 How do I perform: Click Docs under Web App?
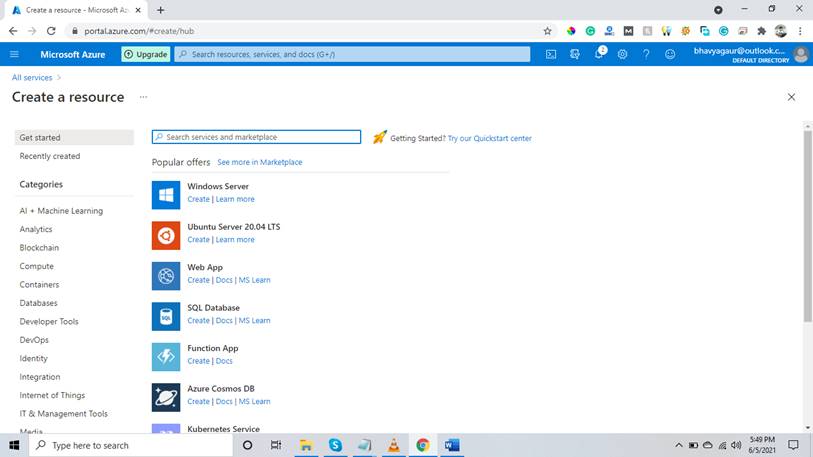(x=224, y=280)
